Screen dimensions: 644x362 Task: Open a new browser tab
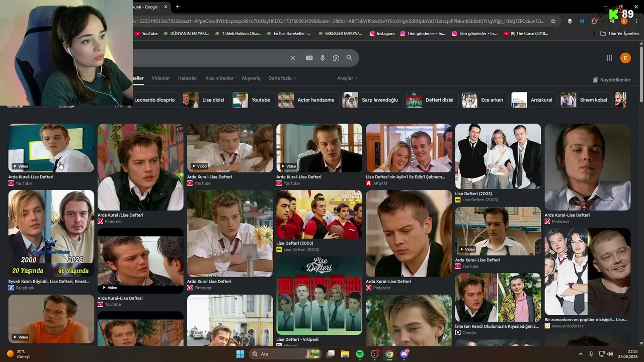coord(178,7)
